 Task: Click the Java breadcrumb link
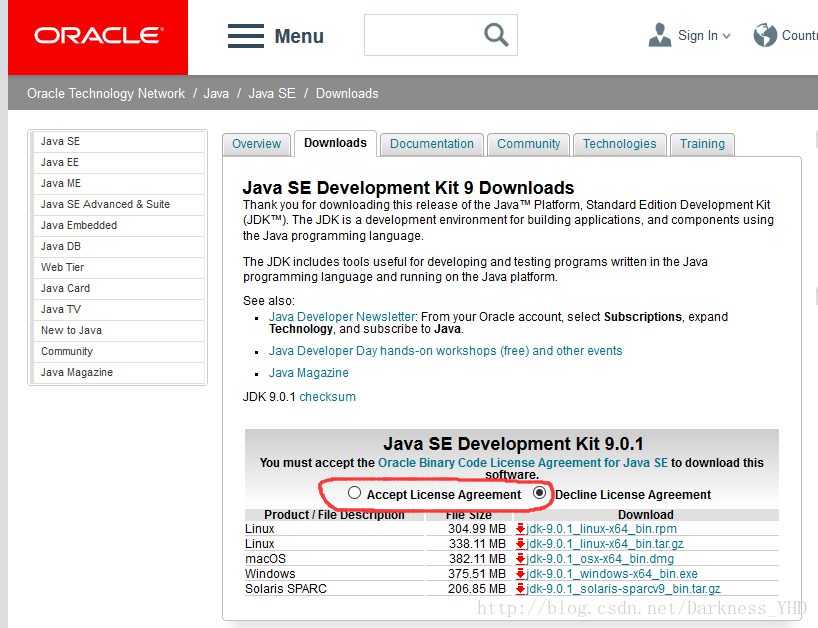[x=216, y=93]
